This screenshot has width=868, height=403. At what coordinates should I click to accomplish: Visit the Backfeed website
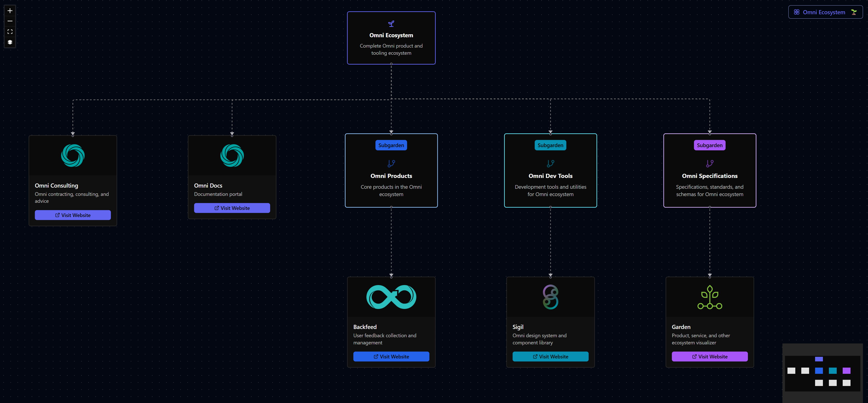tap(391, 357)
